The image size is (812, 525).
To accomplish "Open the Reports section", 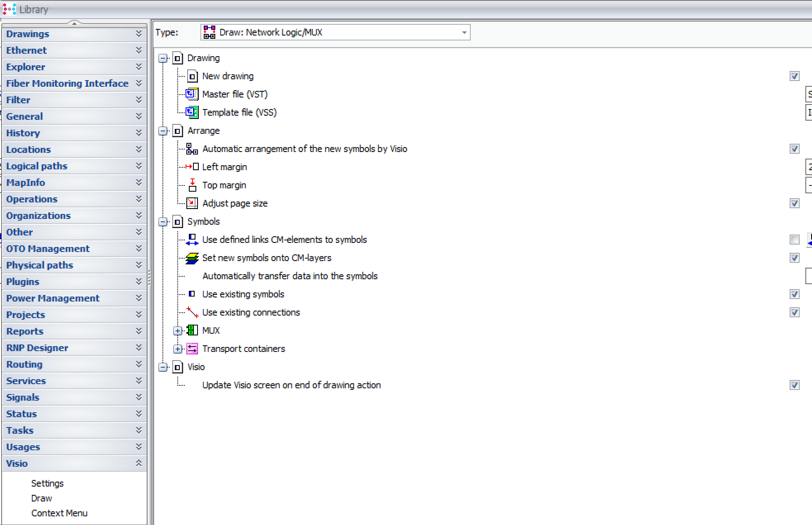I will coord(74,331).
